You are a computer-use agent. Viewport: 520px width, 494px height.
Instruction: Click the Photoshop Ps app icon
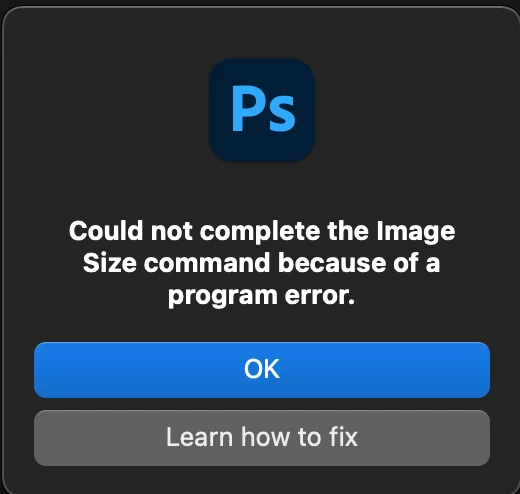coord(262,110)
